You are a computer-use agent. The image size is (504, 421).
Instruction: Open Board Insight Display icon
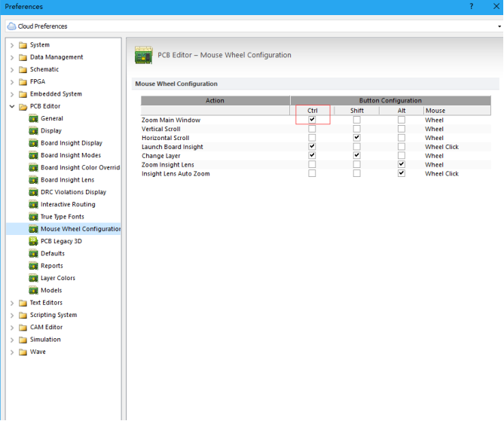pos(34,143)
